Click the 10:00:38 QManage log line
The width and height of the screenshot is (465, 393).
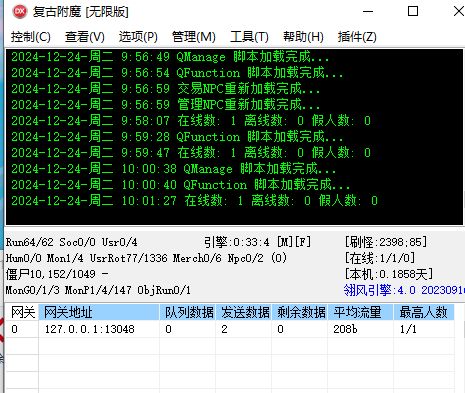tap(174, 169)
